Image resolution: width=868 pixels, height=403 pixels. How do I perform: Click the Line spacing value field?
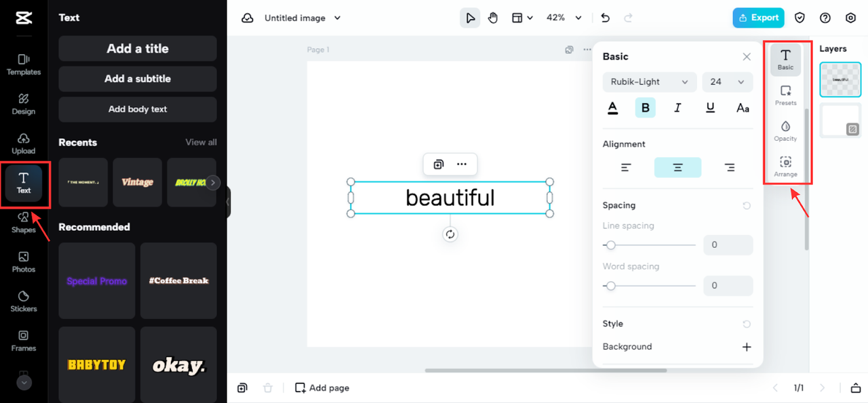tap(728, 245)
